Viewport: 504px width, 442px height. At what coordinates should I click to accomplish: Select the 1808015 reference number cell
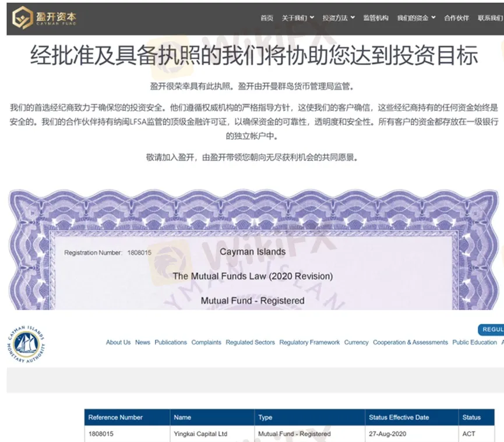(127, 434)
